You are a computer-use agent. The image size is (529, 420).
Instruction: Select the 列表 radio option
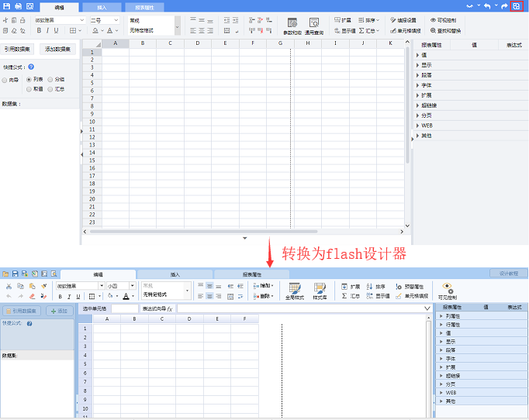pyautogui.click(x=29, y=79)
